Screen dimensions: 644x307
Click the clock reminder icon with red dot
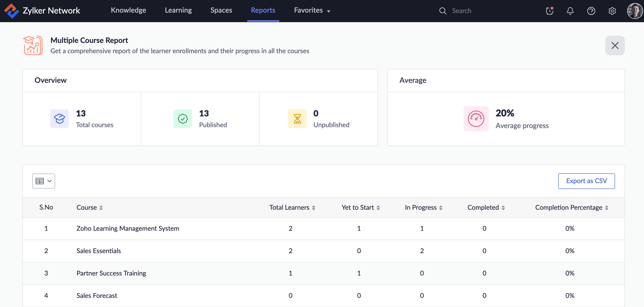(549, 11)
